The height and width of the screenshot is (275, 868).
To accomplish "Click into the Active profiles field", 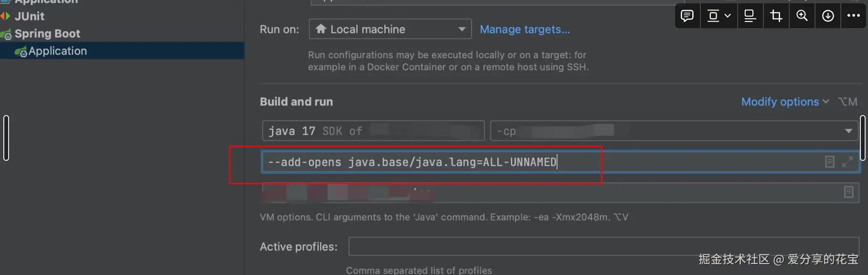I will (x=603, y=246).
